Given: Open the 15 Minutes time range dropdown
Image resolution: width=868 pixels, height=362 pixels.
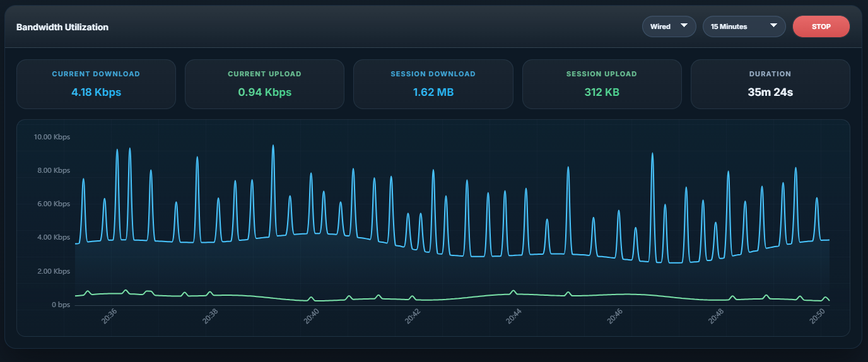Looking at the screenshot, I should [744, 26].
